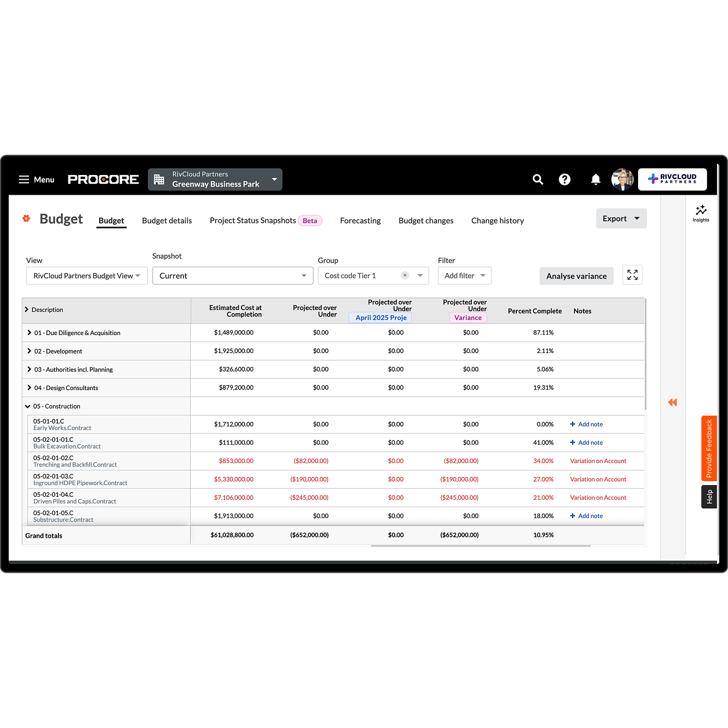Image resolution: width=728 pixels, height=728 pixels.
Task: Click the fullscreen expand icon beside Analyse variance
Action: point(632,275)
